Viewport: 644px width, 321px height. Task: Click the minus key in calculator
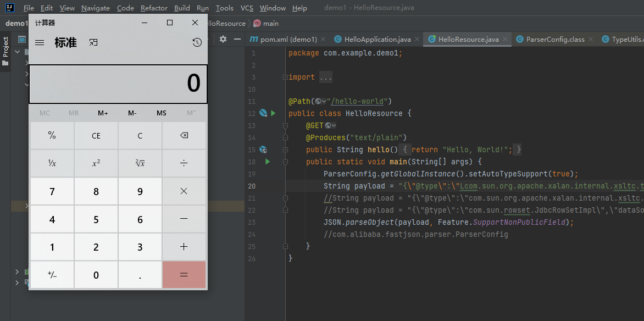coord(184,219)
